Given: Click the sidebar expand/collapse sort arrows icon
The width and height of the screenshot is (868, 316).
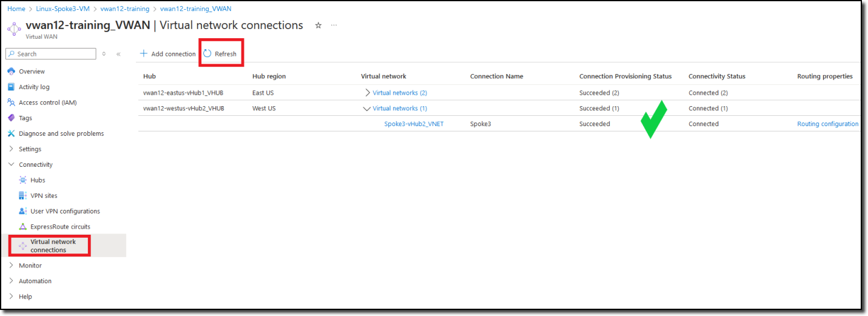Looking at the screenshot, I should 104,54.
